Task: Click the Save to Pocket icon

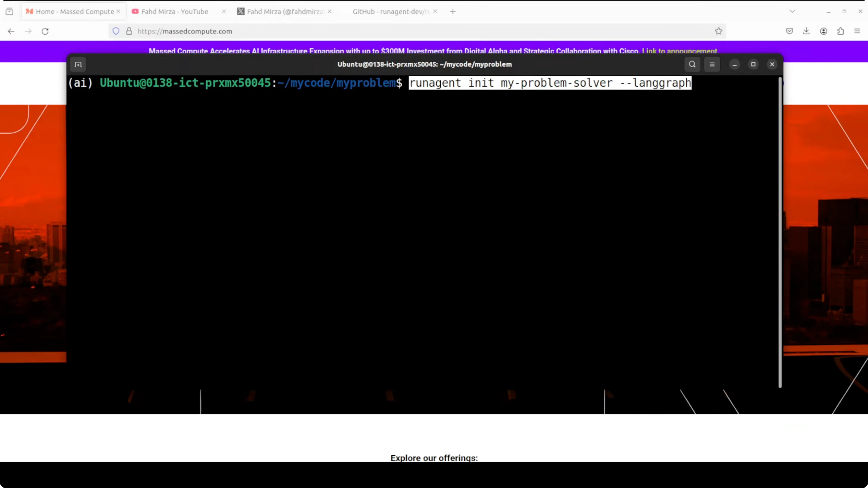Action: 789,31
